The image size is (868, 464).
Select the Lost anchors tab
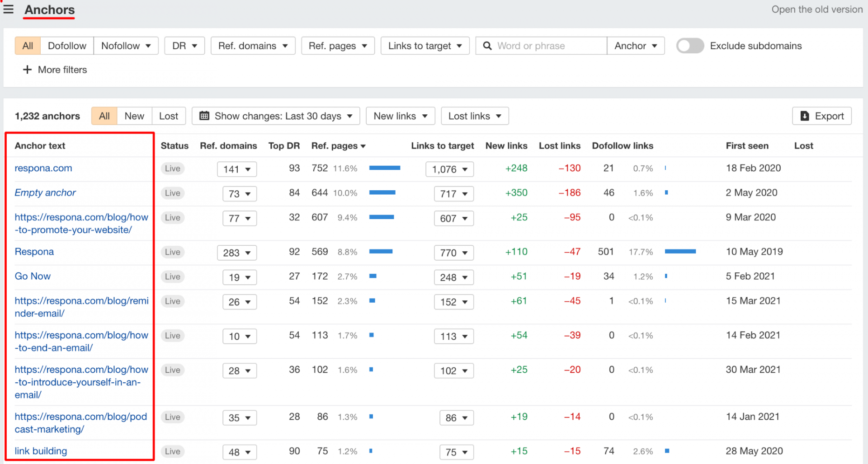pyautogui.click(x=169, y=116)
